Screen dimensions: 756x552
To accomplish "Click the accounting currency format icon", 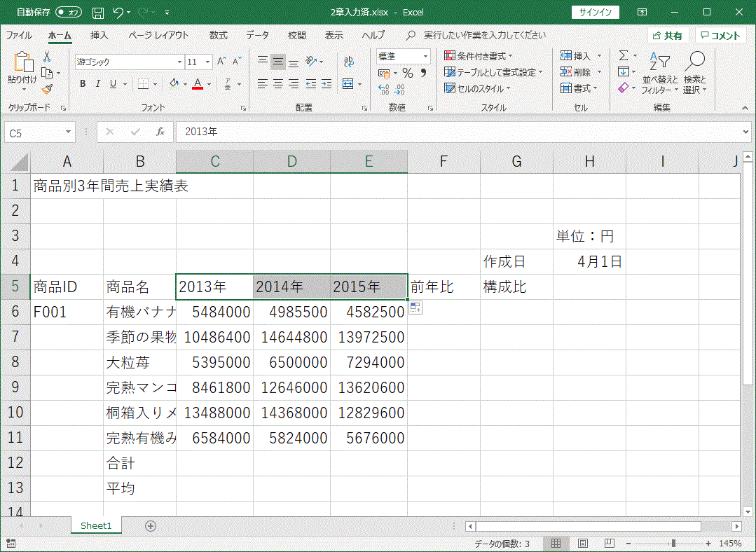I will (x=384, y=74).
